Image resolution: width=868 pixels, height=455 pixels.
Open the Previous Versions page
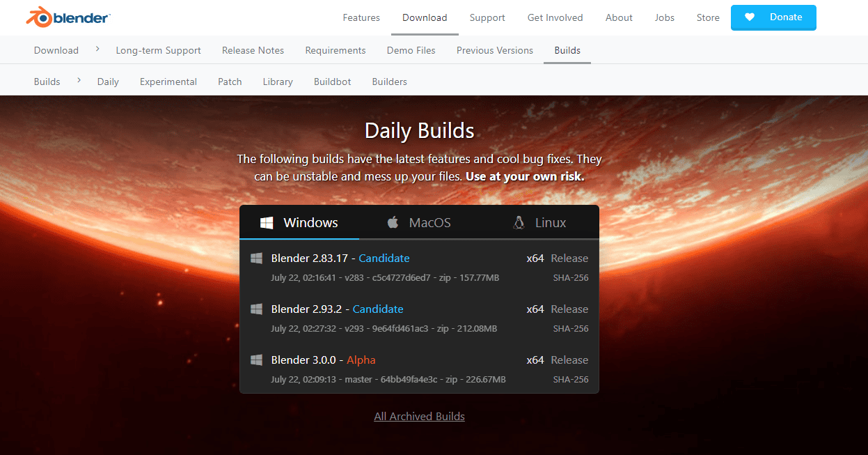pos(494,49)
